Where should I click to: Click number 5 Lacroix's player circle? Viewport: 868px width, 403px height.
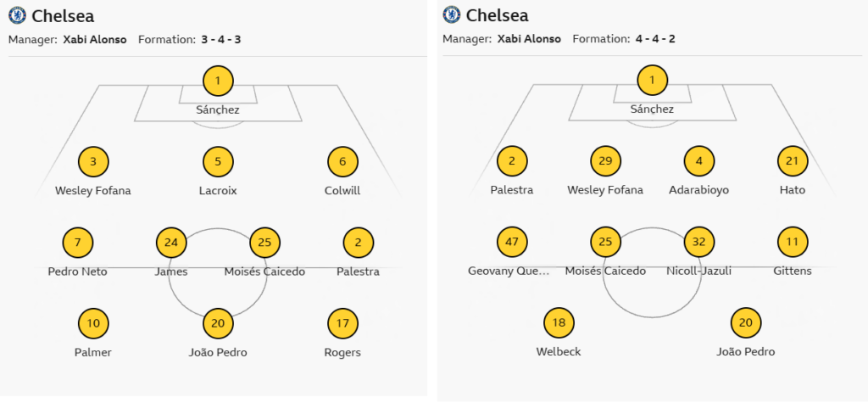(x=218, y=161)
